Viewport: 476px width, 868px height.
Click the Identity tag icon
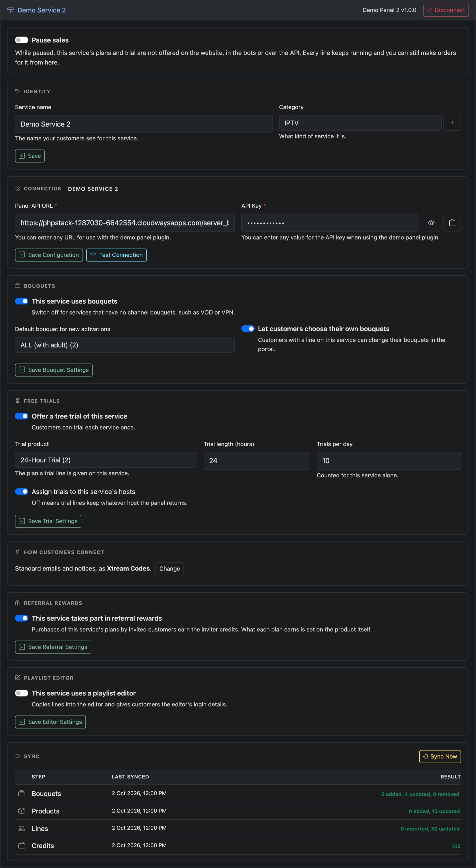(x=17, y=91)
